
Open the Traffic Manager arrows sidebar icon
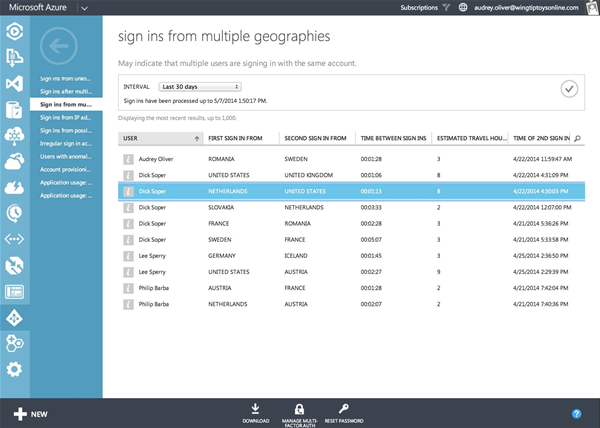(15, 266)
